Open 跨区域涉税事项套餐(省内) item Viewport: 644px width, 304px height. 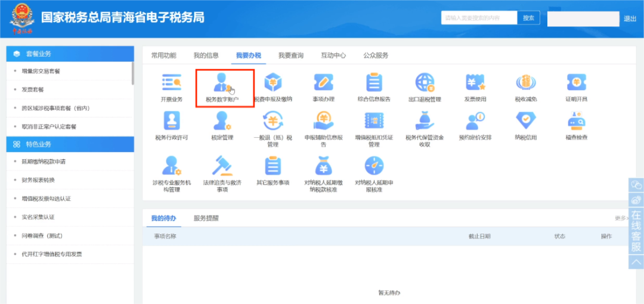tap(56, 108)
